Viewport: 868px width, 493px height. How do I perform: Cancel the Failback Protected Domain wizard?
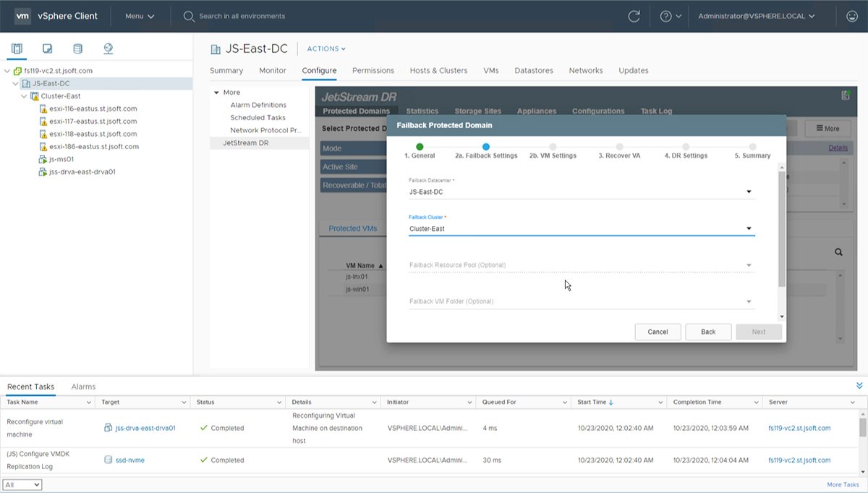click(658, 332)
